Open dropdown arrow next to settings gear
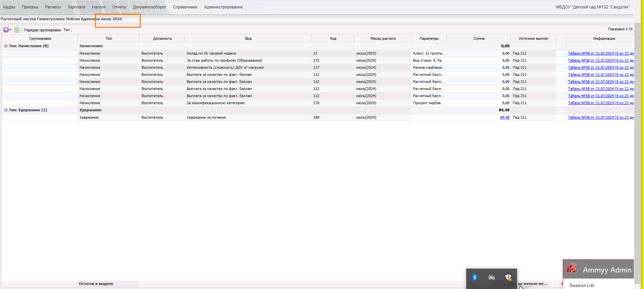The height and width of the screenshot is (289, 644). 10,30
